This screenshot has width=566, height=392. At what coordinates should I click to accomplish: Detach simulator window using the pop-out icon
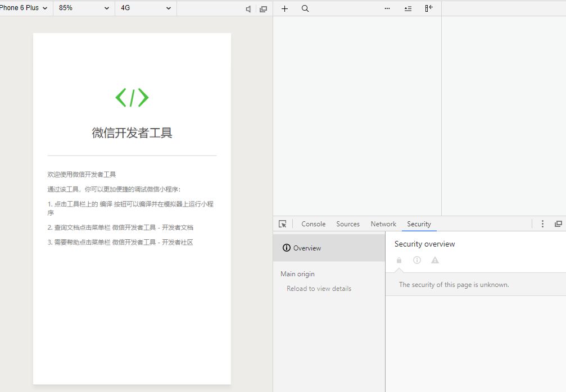pos(264,9)
